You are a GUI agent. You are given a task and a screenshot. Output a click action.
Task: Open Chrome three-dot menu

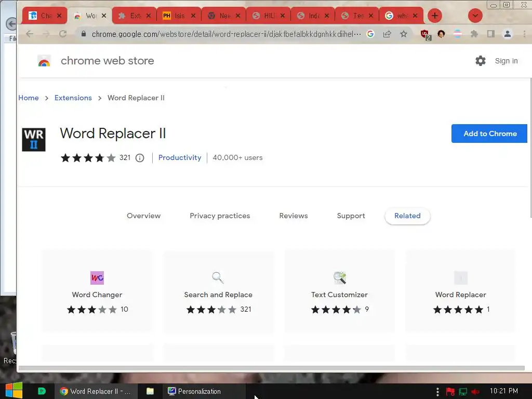[524, 34]
